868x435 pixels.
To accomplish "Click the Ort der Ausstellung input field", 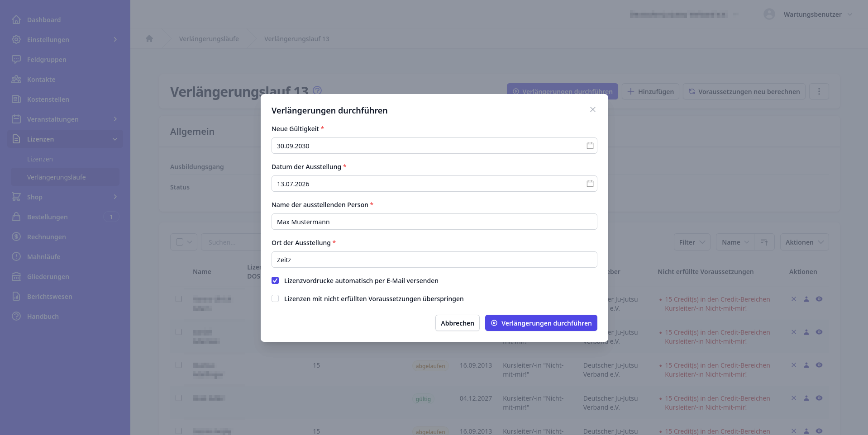I will pyautogui.click(x=434, y=260).
